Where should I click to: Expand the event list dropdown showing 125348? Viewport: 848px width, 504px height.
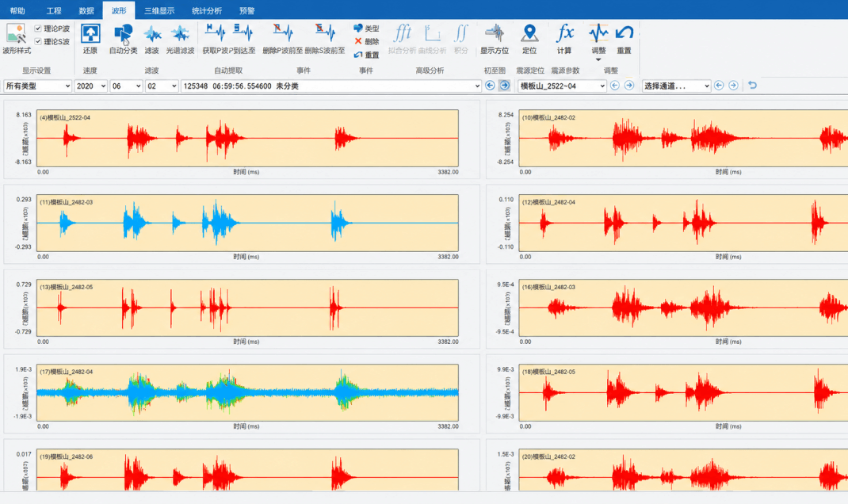(x=331, y=86)
